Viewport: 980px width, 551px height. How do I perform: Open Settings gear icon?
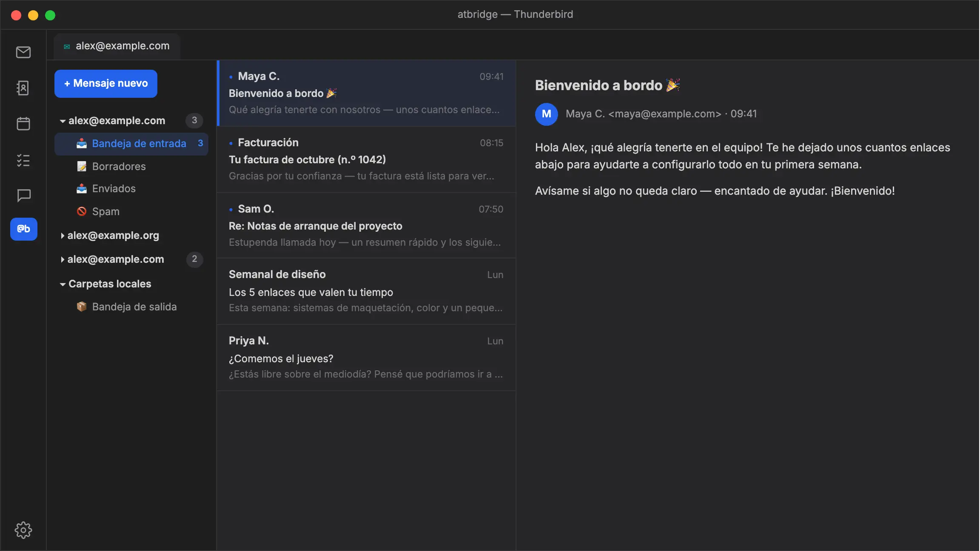23,530
